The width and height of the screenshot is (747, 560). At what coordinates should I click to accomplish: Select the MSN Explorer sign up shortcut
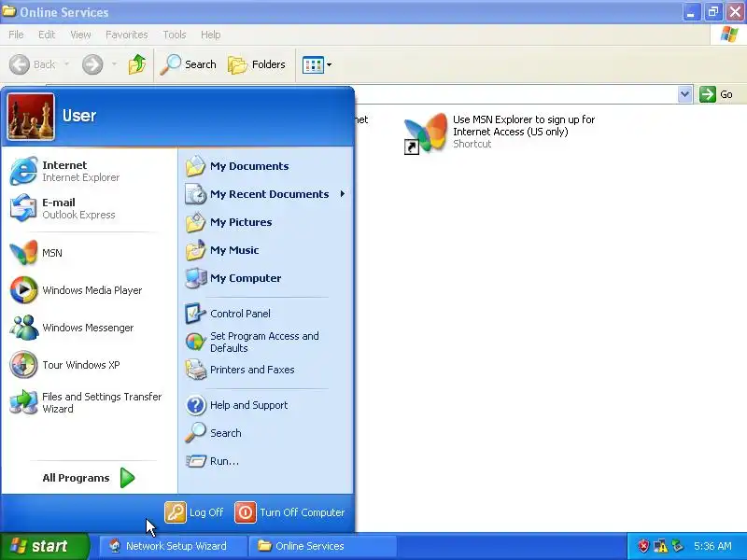(x=500, y=132)
